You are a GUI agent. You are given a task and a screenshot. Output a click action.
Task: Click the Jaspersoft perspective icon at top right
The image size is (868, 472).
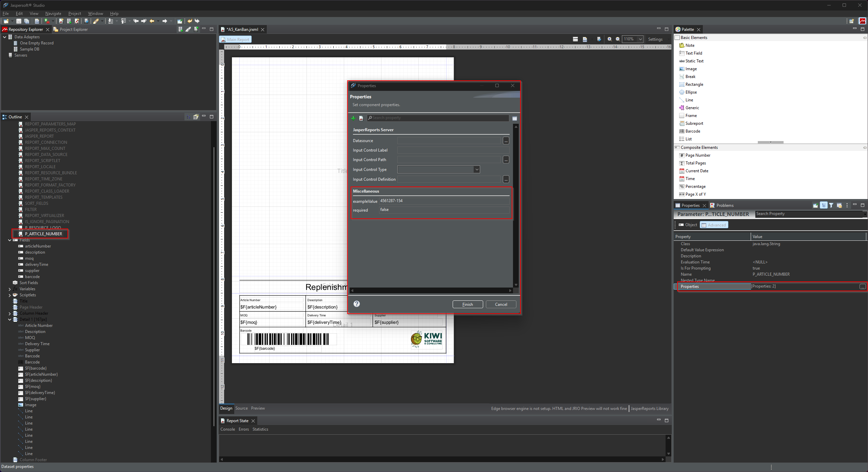pos(863,21)
